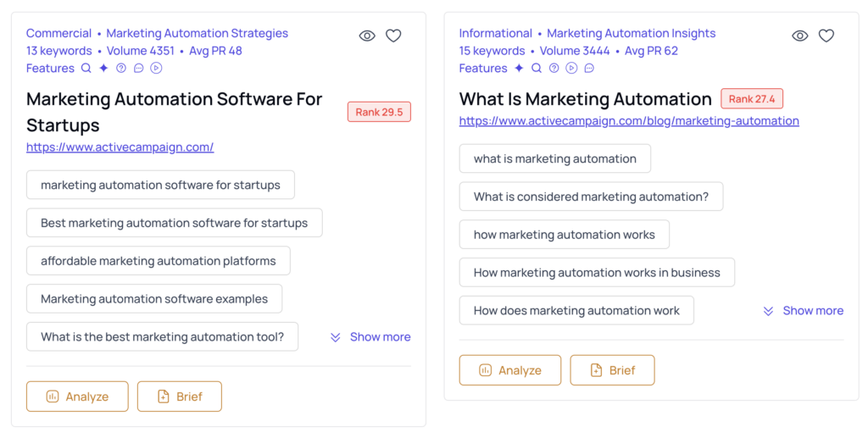Select the 'affordable marketing automation platforms' keyword chip
Screen dimensions: 868x438
click(x=159, y=261)
